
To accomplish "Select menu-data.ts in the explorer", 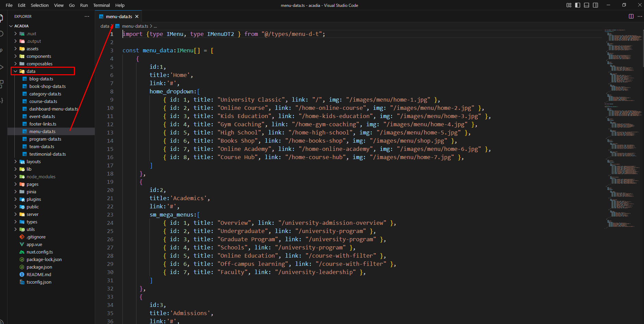I will [x=51, y=131].
